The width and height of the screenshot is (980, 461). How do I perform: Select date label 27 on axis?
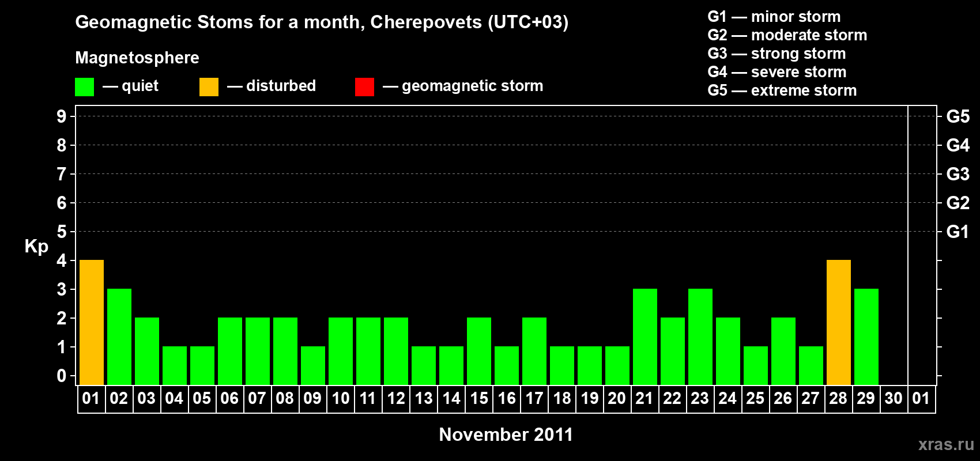(x=811, y=399)
